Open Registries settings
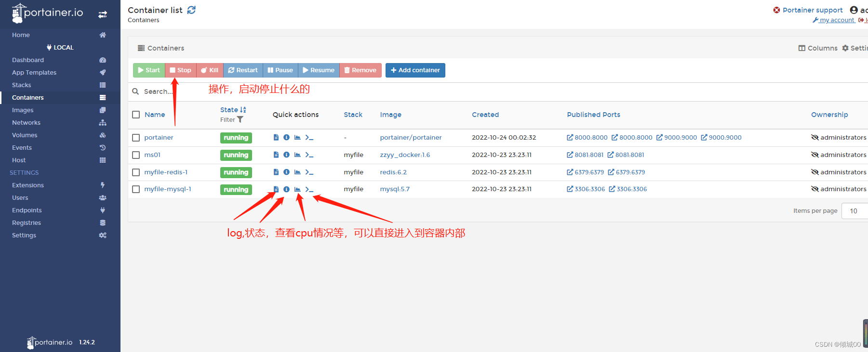This screenshot has height=352, width=868. [60, 222]
